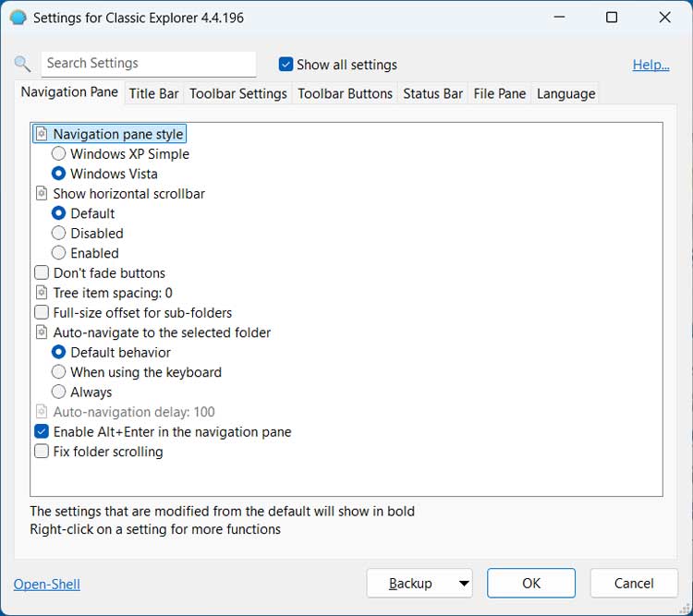Select the Tree item spacing: 0 row
The width and height of the screenshot is (693, 616).
pos(113,293)
